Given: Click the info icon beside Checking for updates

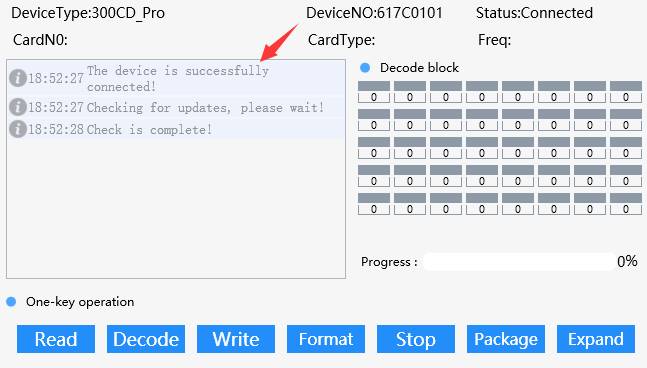Looking at the screenshot, I should pos(18,107).
